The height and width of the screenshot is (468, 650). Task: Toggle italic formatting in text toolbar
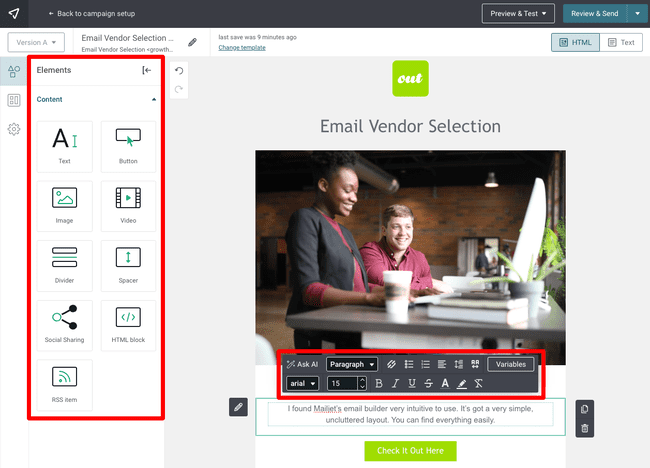point(395,383)
